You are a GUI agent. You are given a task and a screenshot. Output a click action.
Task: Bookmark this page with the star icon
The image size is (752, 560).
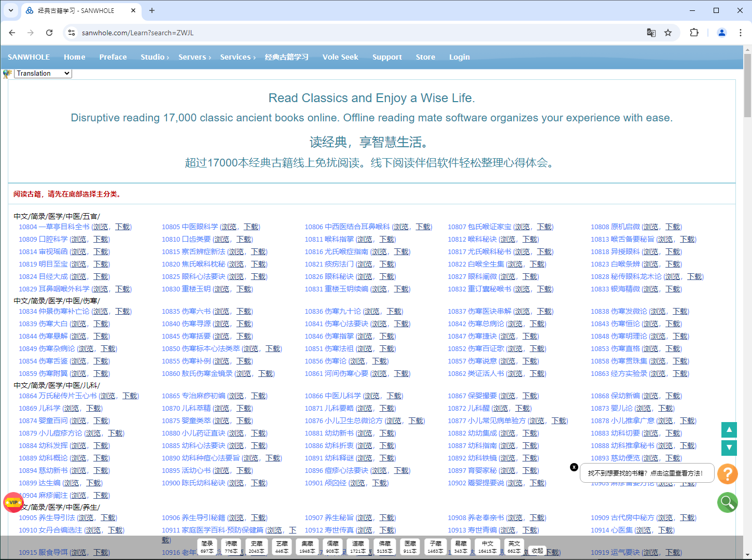click(x=668, y=33)
